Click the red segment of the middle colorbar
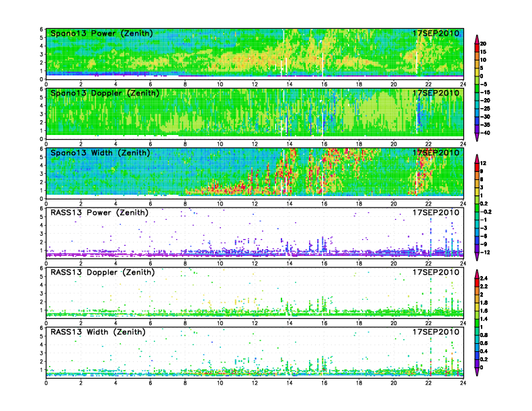Viewport: 532px width, 411px height. (x=477, y=167)
